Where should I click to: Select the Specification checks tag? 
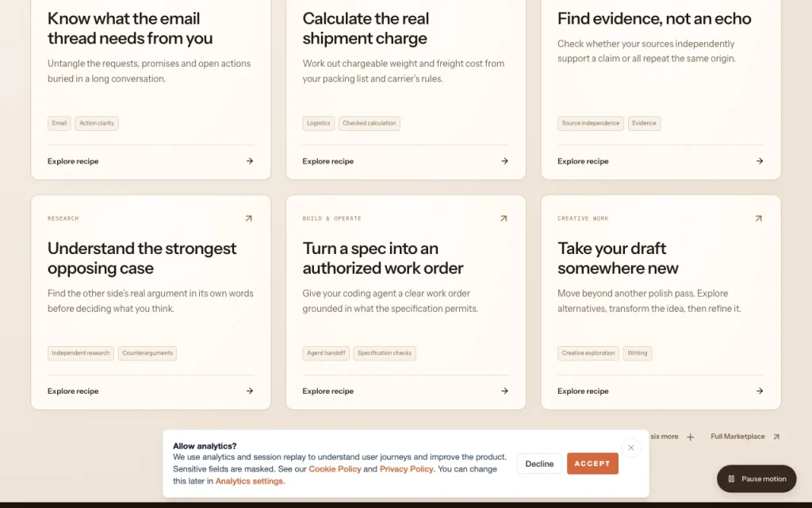(x=385, y=353)
